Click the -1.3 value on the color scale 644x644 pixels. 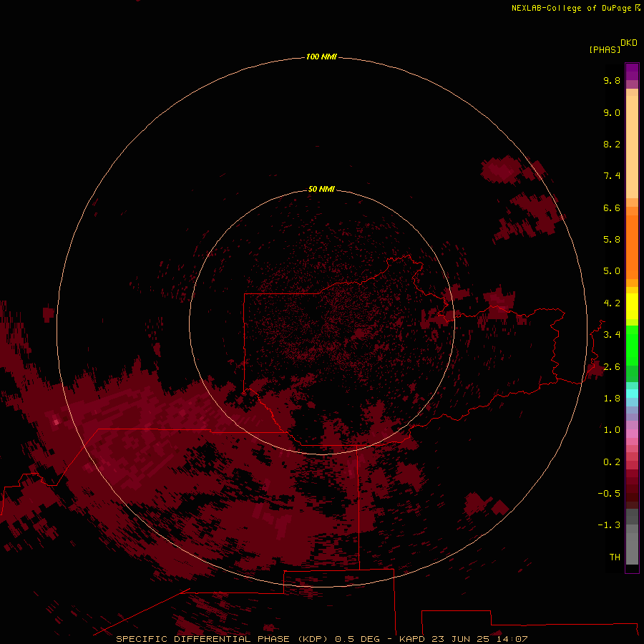609,525
